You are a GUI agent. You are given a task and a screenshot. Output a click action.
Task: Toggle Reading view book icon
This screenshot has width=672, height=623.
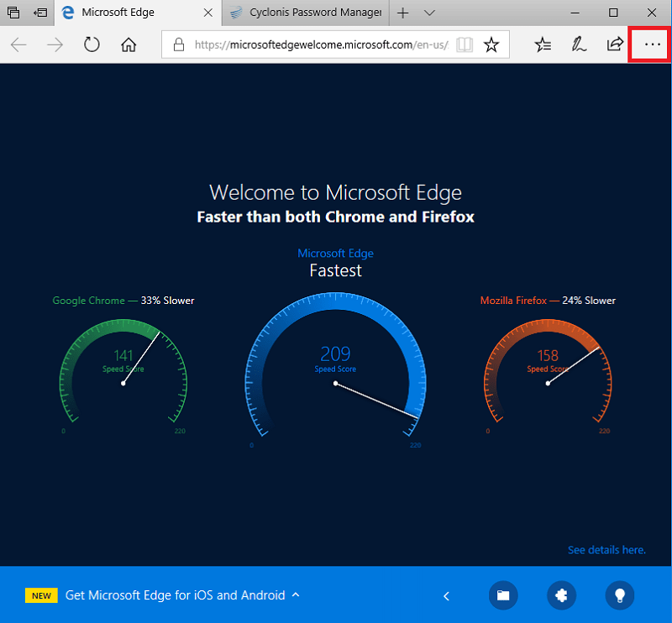pyautogui.click(x=465, y=44)
